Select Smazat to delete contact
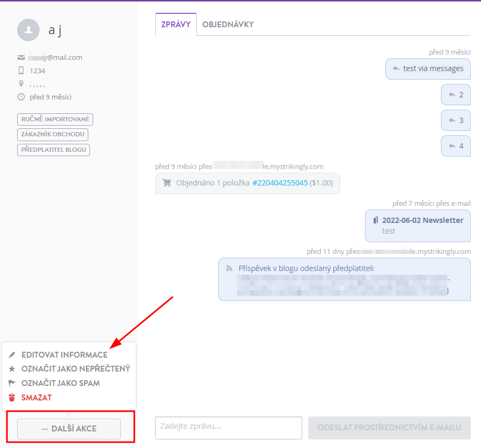The image size is (481, 448). [x=36, y=397]
